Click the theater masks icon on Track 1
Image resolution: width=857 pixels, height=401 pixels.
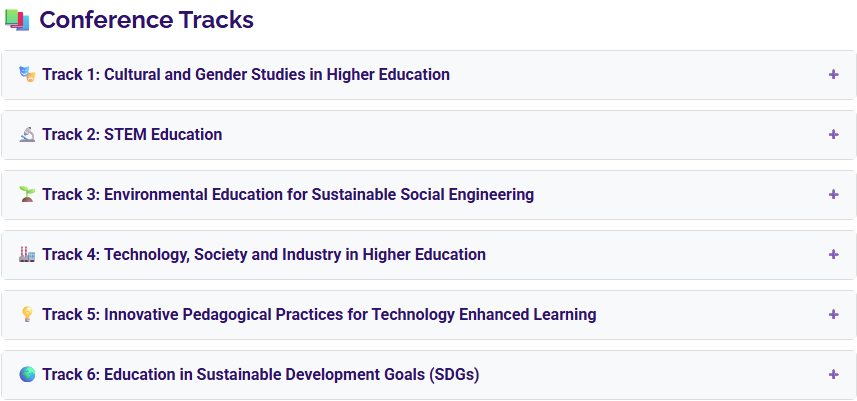[27, 75]
